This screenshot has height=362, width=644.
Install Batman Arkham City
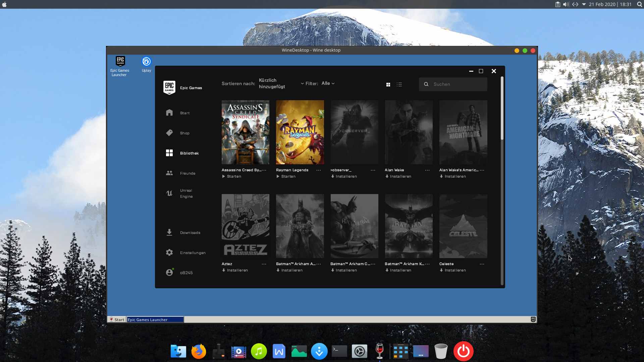[344, 270]
